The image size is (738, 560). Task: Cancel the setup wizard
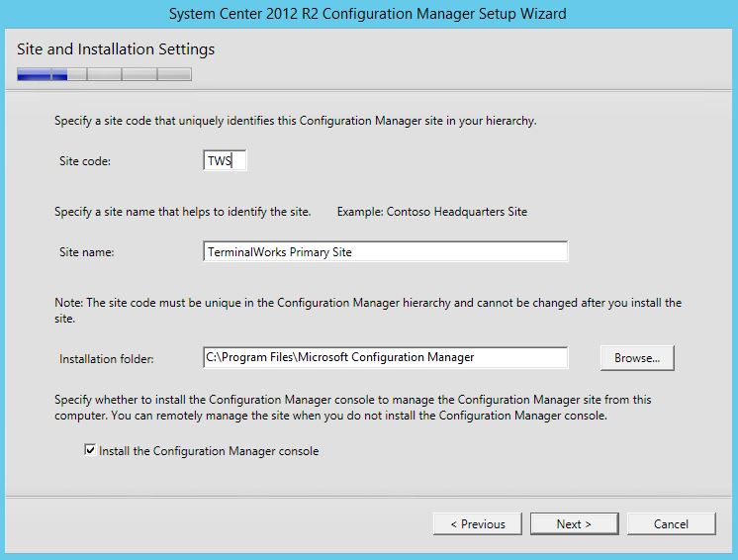[671, 523]
